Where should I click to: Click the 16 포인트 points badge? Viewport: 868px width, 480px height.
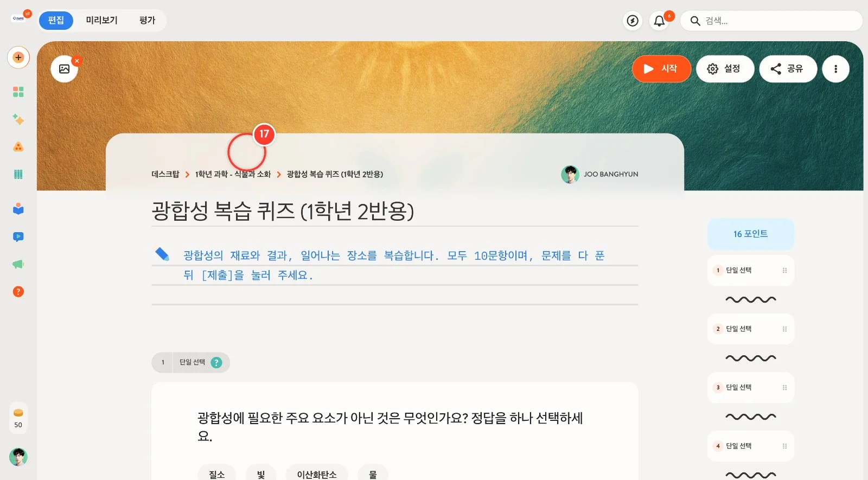[x=751, y=234]
